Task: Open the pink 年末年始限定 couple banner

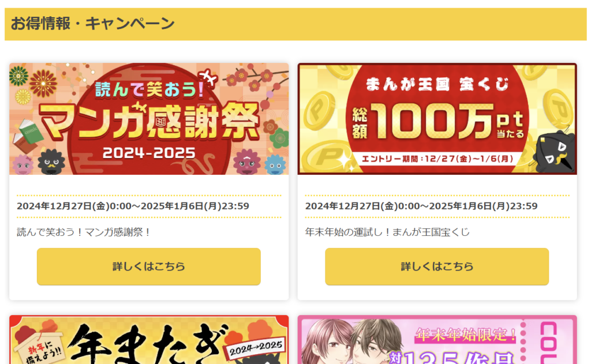Action: click(x=437, y=340)
